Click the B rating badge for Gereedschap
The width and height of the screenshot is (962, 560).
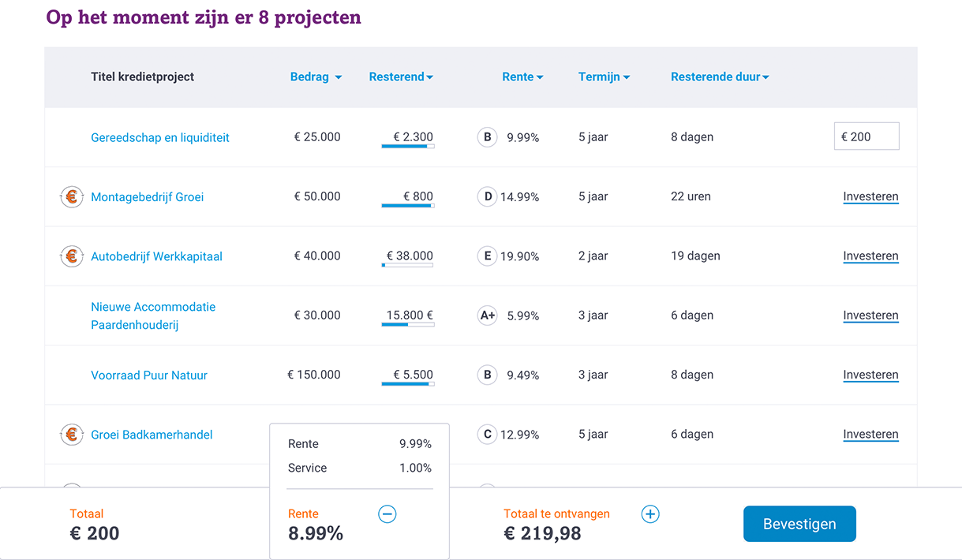click(x=487, y=137)
